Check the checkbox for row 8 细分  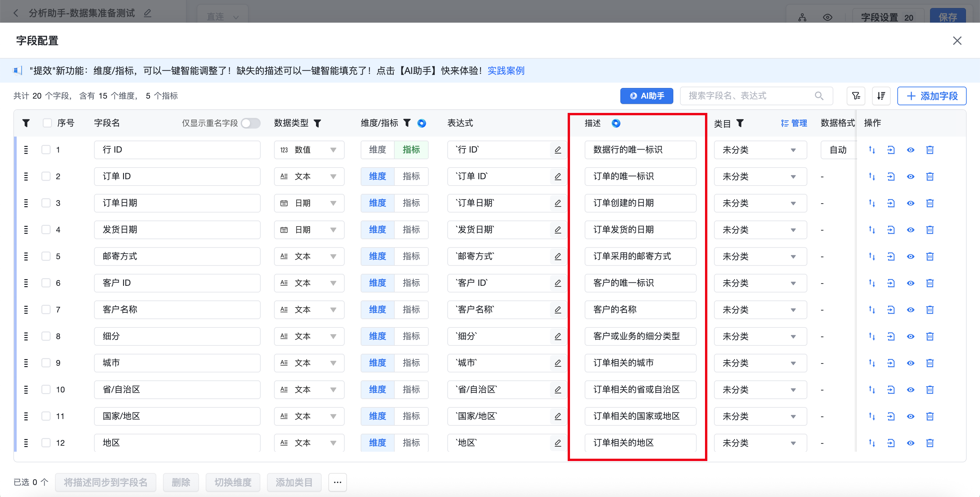46,336
